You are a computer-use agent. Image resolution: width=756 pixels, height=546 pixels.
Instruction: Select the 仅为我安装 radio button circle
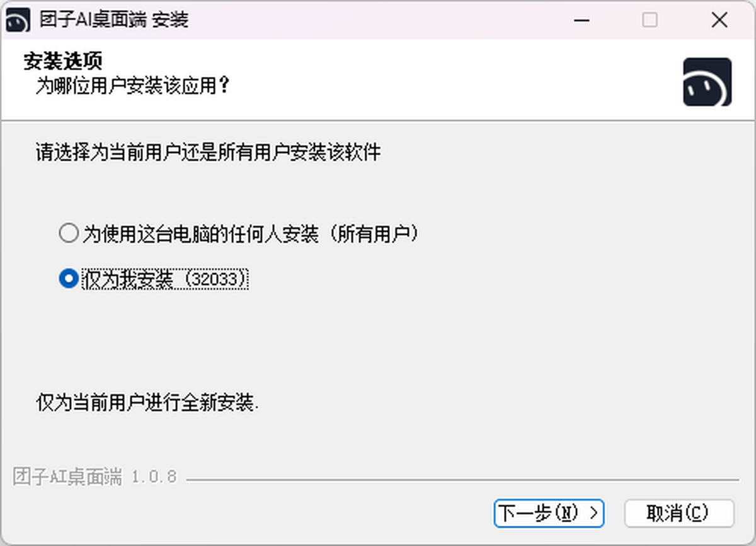[68, 278]
